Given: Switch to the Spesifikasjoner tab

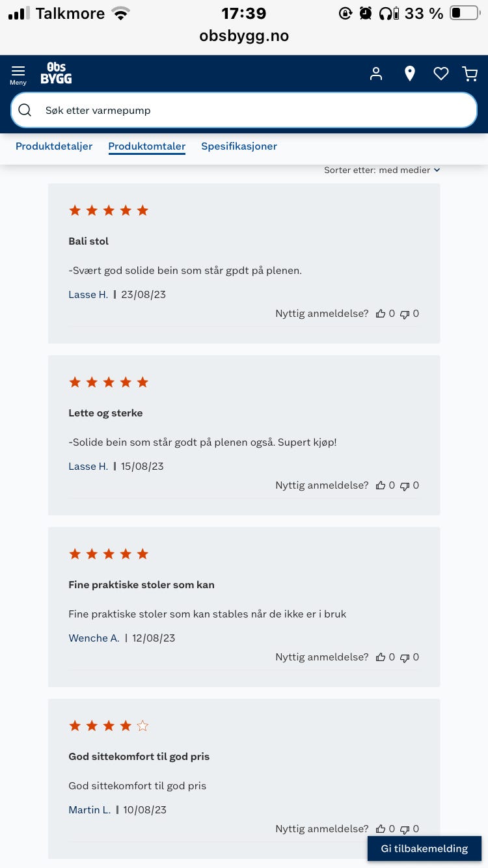Looking at the screenshot, I should coord(239,146).
